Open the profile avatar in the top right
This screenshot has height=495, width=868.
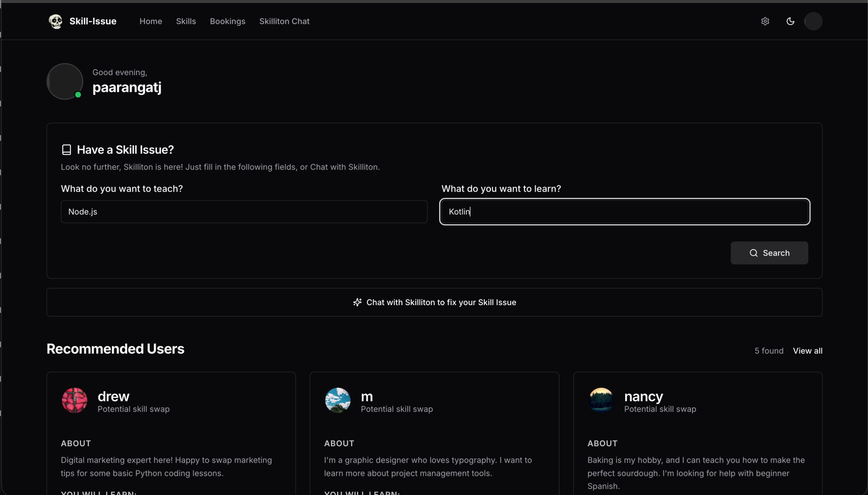click(x=813, y=21)
